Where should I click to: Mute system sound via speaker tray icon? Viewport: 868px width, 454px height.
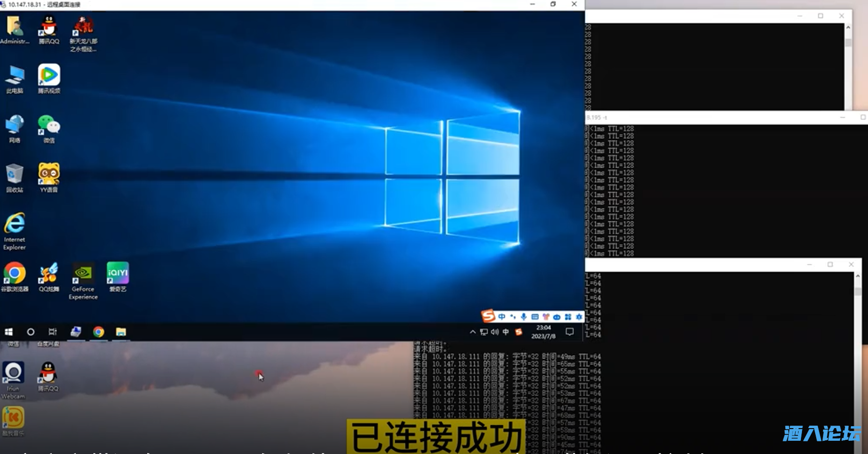pos(494,332)
